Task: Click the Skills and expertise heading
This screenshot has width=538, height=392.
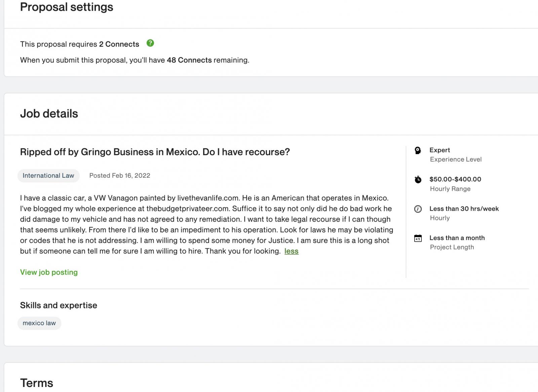Action: coord(59,305)
